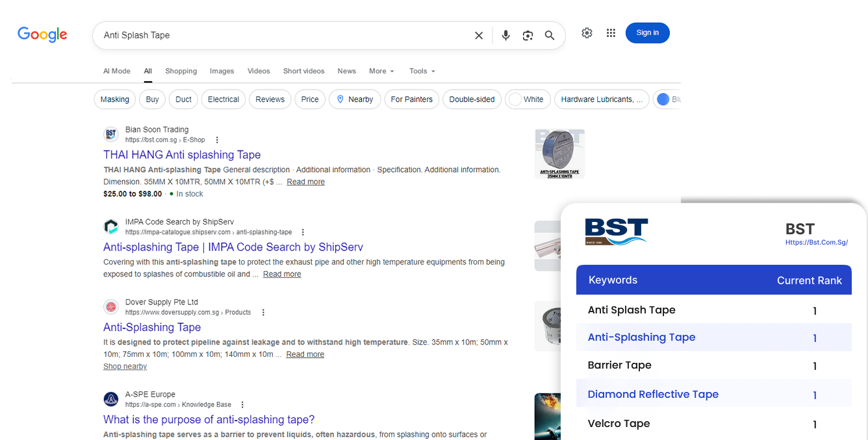The width and height of the screenshot is (868, 440).
Task: Select the For Painters filter chip
Action: pos(411,99)
